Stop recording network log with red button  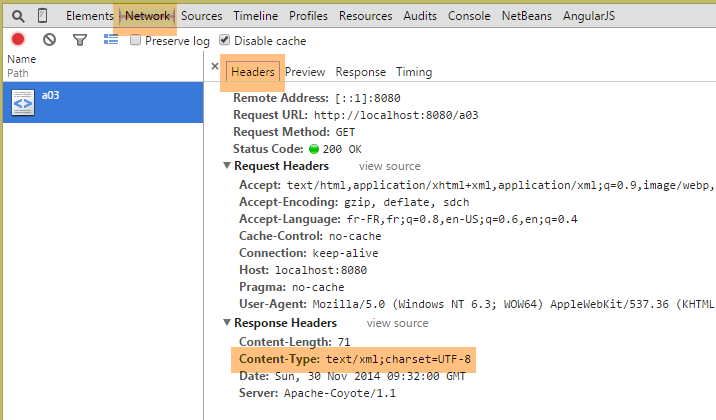(x=18, y=40)
